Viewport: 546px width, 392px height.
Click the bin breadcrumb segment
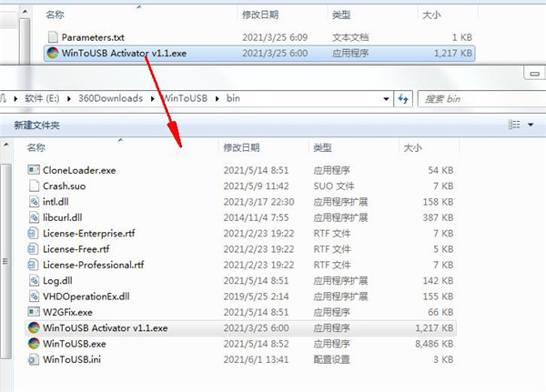[233, 98]
